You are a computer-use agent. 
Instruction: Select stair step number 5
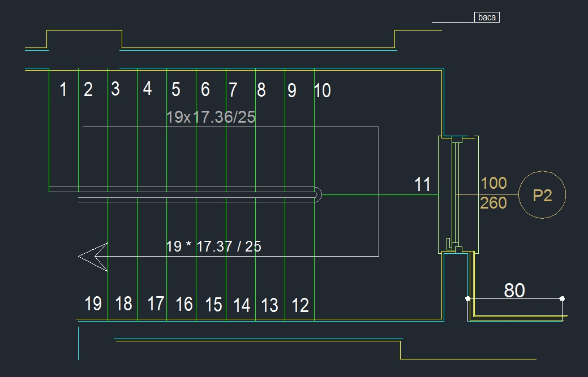[176, 90]
